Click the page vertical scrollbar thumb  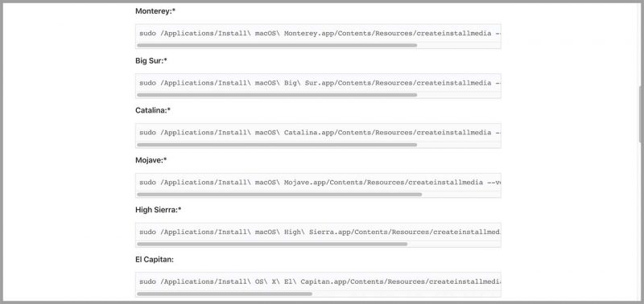(x=641, y=115)
